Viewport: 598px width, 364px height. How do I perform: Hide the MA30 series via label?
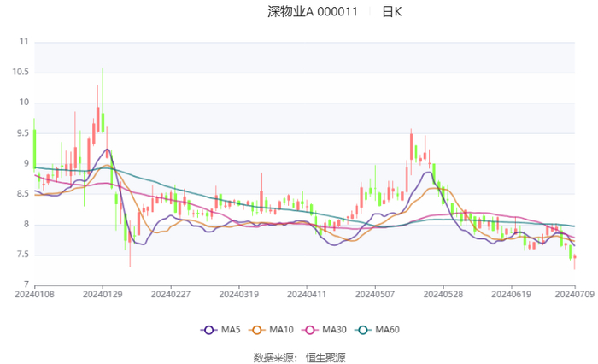(x=335, y=330)
